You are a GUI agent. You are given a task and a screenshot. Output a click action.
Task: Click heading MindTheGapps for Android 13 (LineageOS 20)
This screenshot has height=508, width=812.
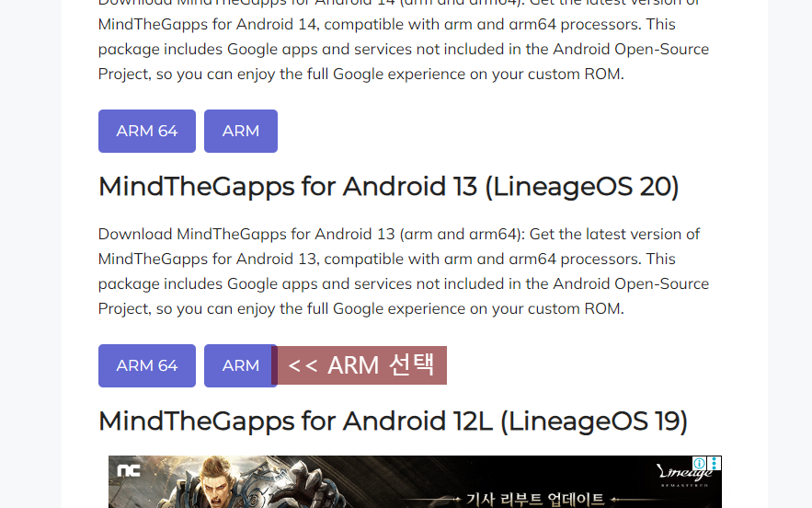(x=388, y=187)
